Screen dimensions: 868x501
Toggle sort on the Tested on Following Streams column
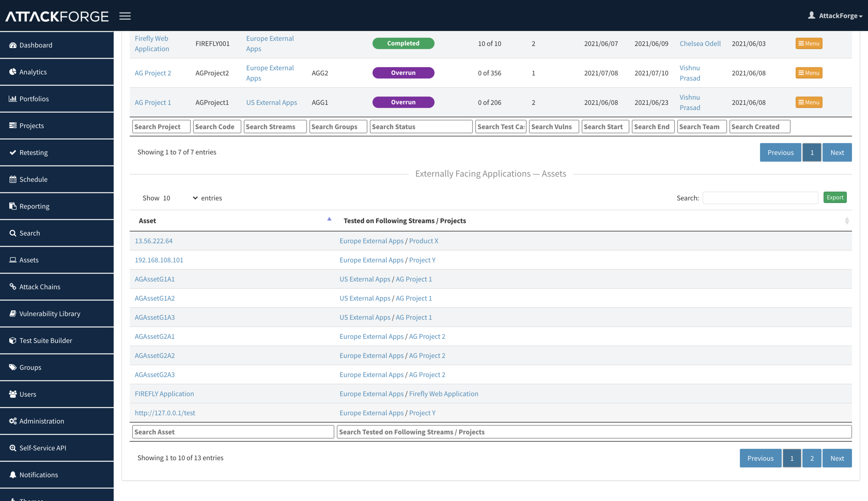(x=846, y=221)
